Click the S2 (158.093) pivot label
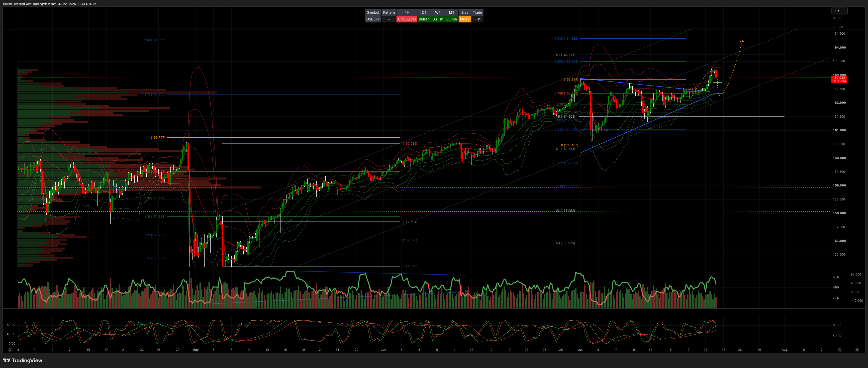The height and width of the screenshot is (368, 868). coord(566,211)
